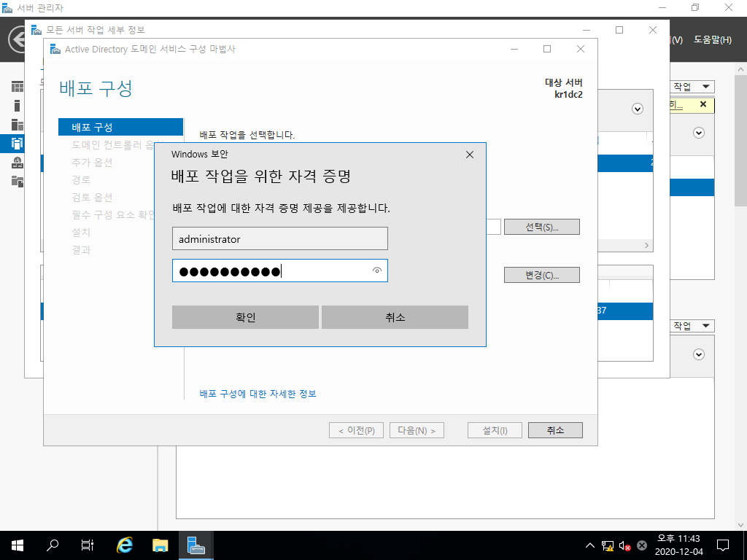Open local server sidebar icon
Viewport: 747px width, 560px height.
click(18, 106)
